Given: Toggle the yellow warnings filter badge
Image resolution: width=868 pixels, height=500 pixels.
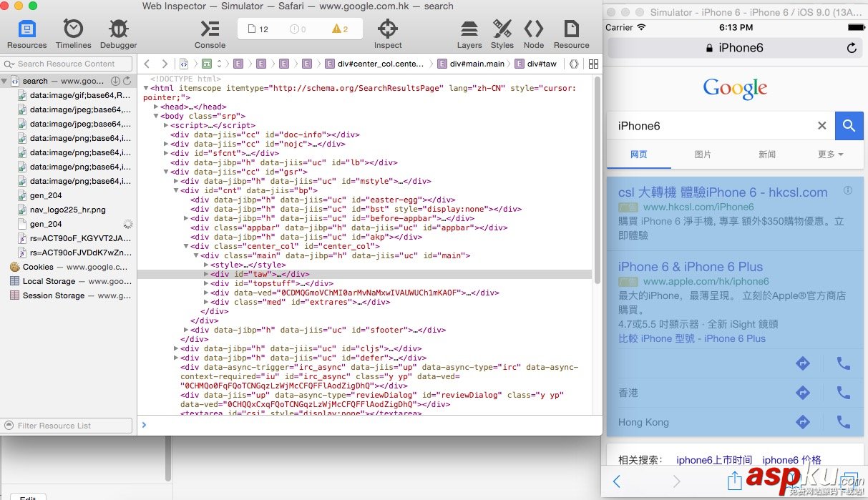Looking at the screenshot, I should coord(337,28).
